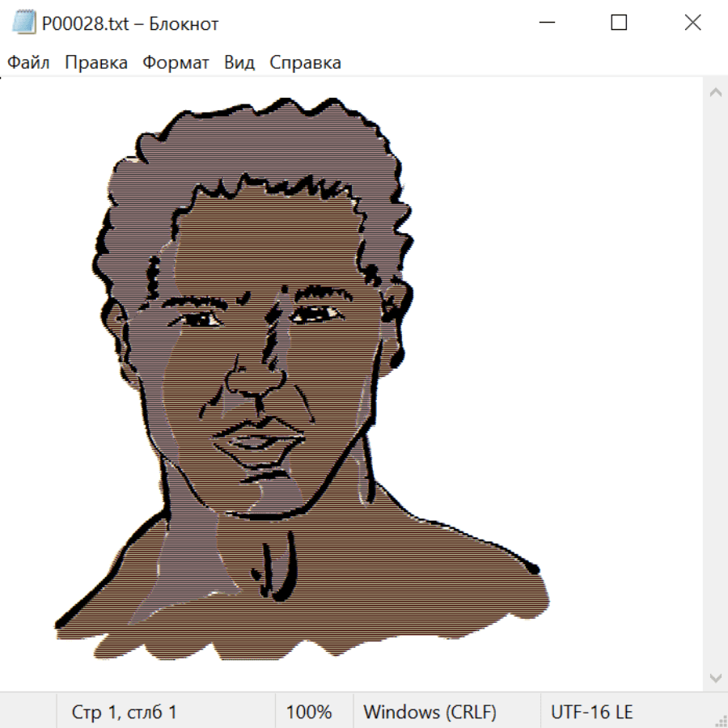Click the Windows (CRLF) line ending indicator
The image size is (728, 728).
(x=430, y=713)
